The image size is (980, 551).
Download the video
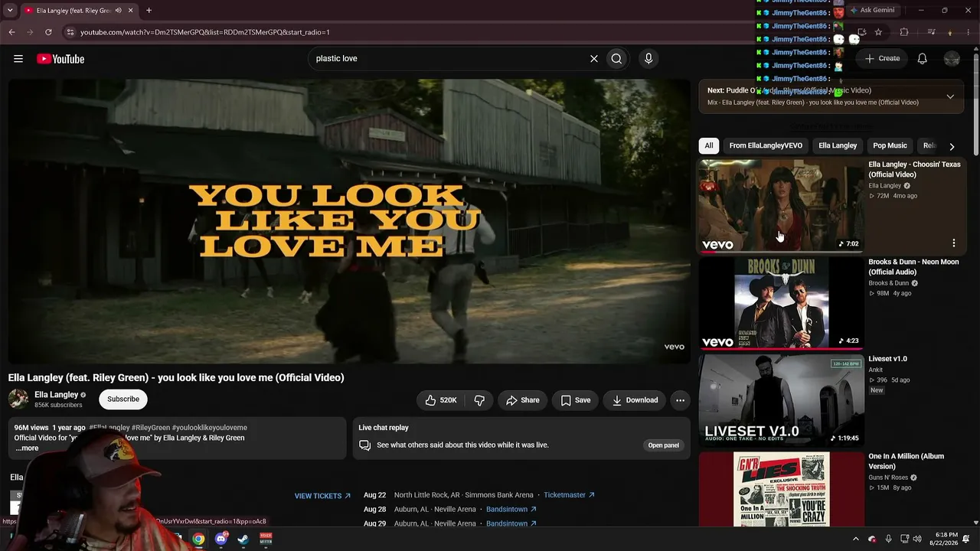coord(635,400)
